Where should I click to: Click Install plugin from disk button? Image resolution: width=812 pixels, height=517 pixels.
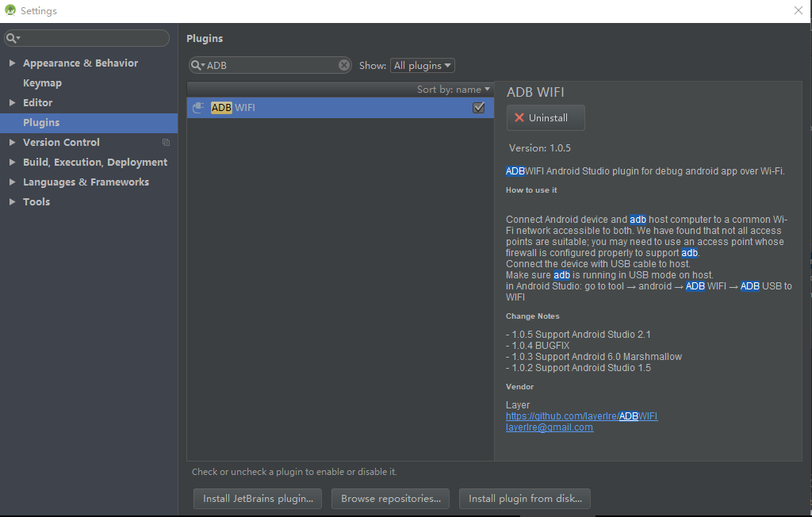525,498
